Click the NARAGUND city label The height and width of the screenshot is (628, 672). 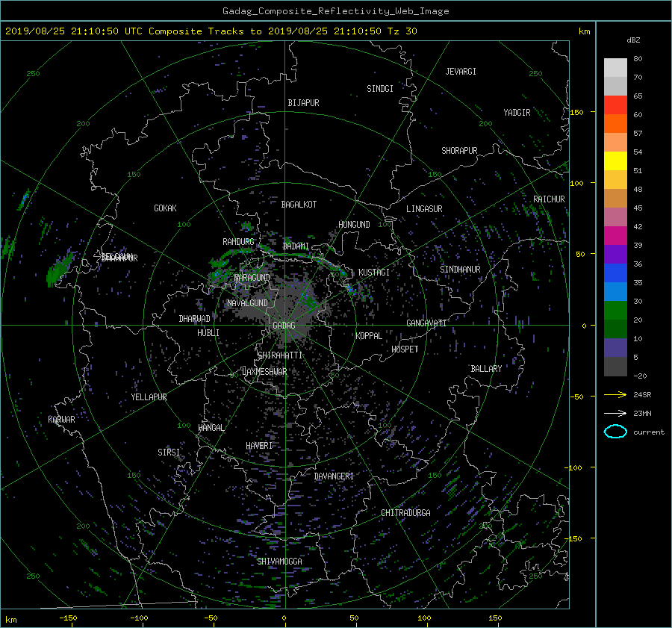[x=252, y=278]
